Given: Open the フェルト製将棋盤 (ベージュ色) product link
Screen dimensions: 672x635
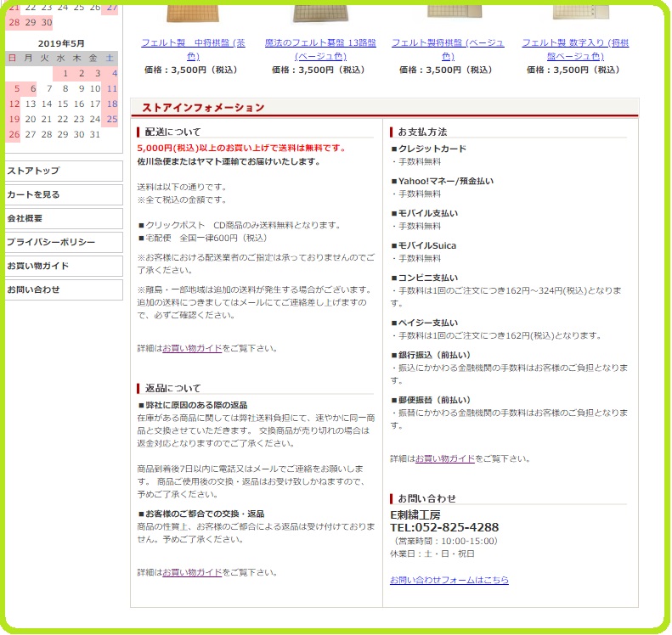Looking at the screenshot, I should [x=448, y=49].
